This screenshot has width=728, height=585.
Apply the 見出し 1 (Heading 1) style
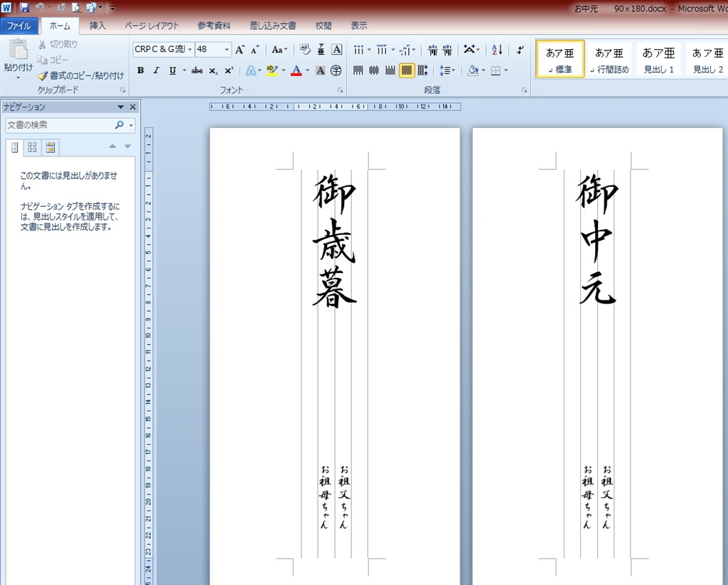point(658,59)
